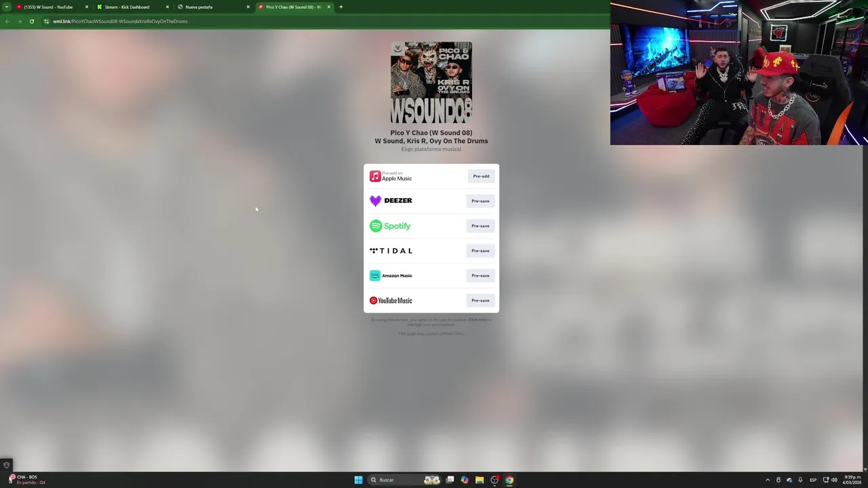Viewport: 868px width, 488px height.
Task: Pre-save the release on Deezer
Action: [x=480, y=201]
